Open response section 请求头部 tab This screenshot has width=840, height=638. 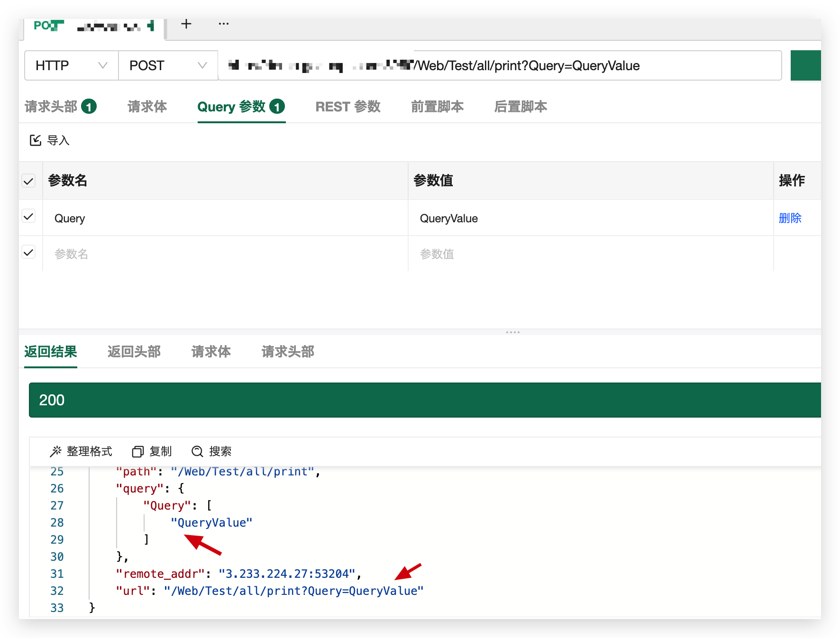pos(288,352)
